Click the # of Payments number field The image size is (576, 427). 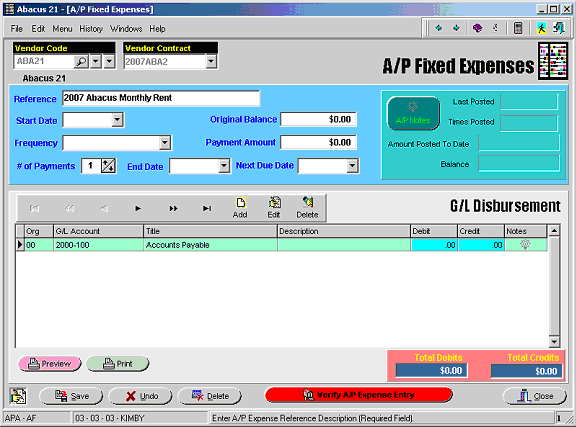[x=91, y=166]
